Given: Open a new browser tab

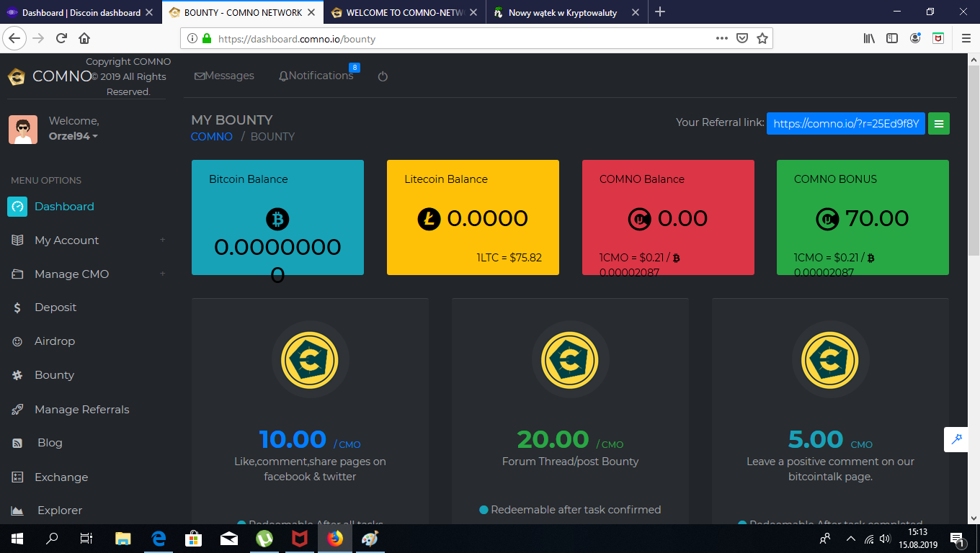Looking at the screenshot, I should click(x=660, y=12).
